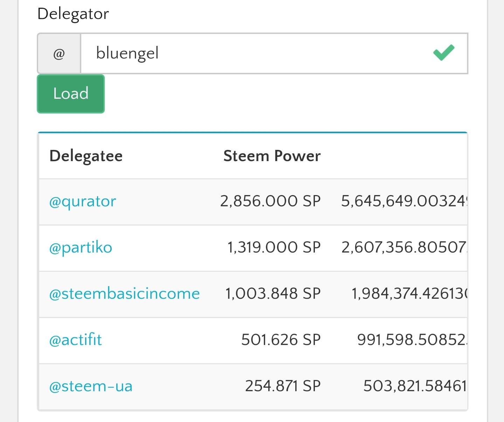Go to the @steem-ua account link
This screenshot has height=422, width=504.
click(x=91, y=386)
